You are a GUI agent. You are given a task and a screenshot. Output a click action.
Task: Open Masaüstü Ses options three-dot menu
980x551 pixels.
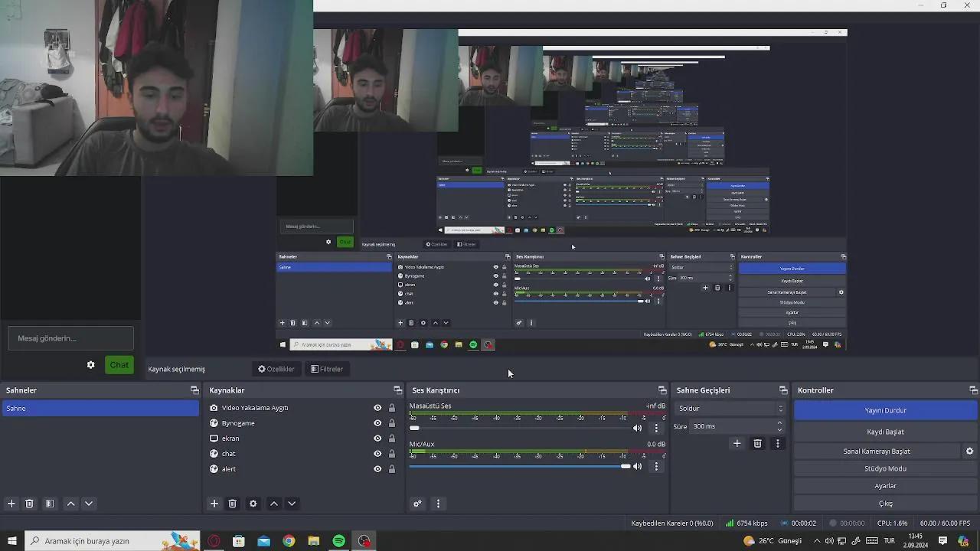tap(656, 428)
